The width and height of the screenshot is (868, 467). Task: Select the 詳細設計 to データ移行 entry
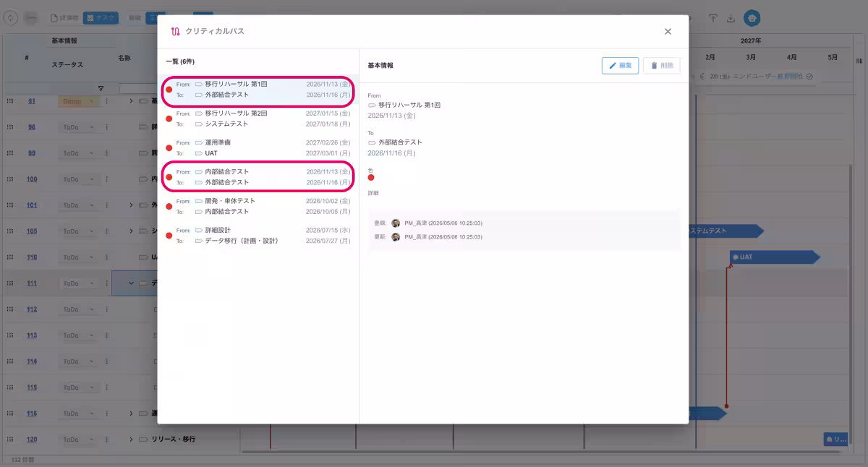tap(258, 235)
